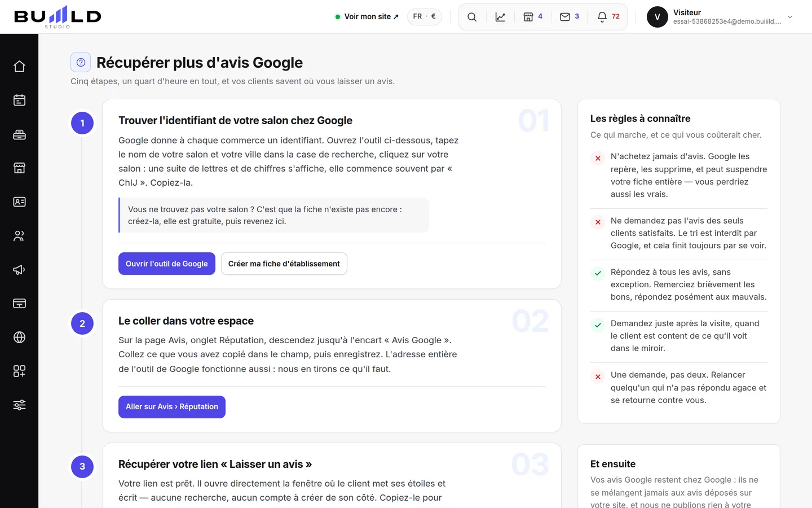Screen dimensions: 812x508
Task: Click Aller sur Avis › Réputation button
Action: (x=172, y=407)
